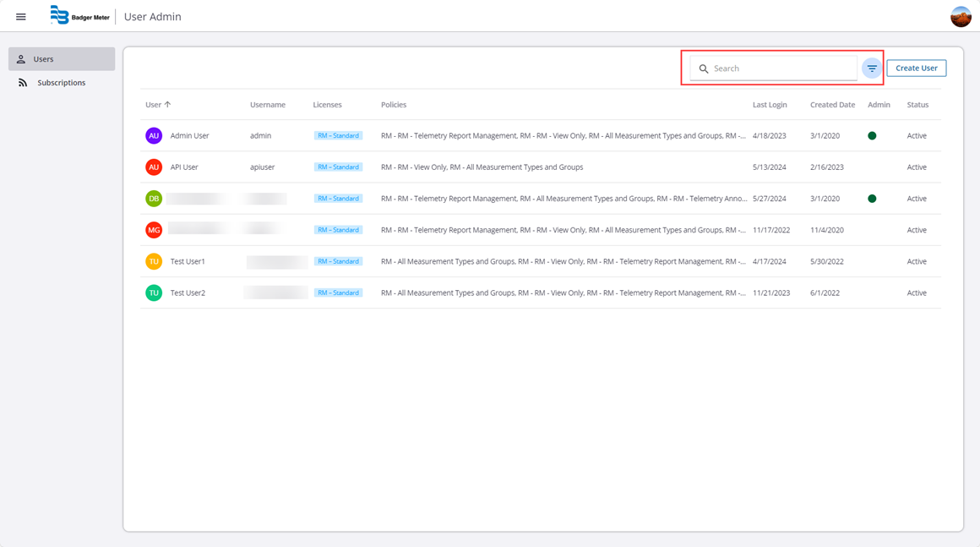The image size is (980, 547).
Task: Open the user profile avatar
Action: point(961,17)
